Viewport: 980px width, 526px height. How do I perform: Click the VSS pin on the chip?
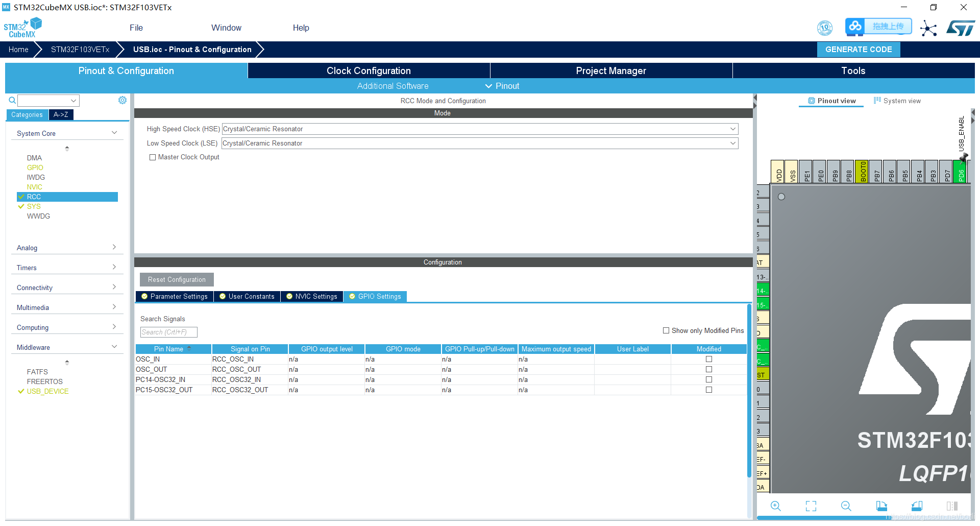click(x=791, y=172)
